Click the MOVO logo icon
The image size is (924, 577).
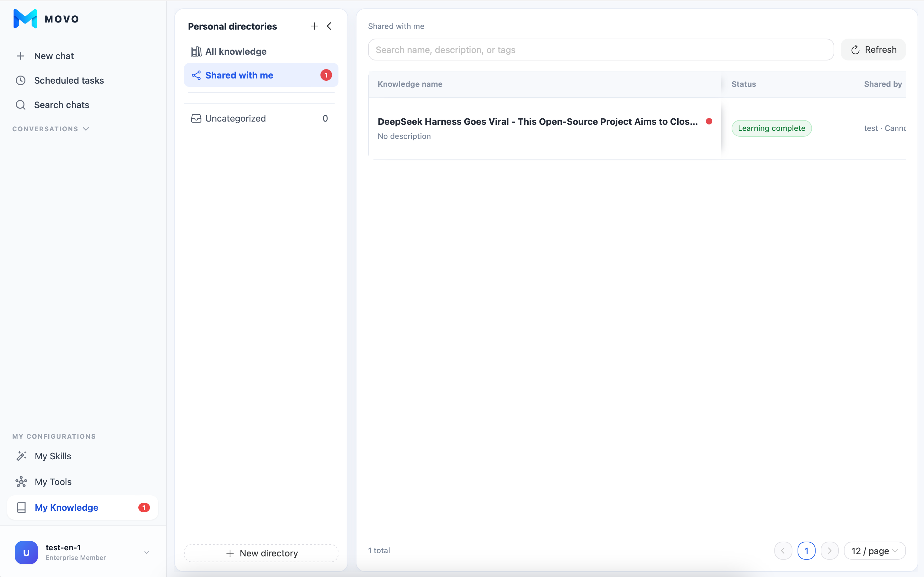pyautogui.click(x=25, y=19)
